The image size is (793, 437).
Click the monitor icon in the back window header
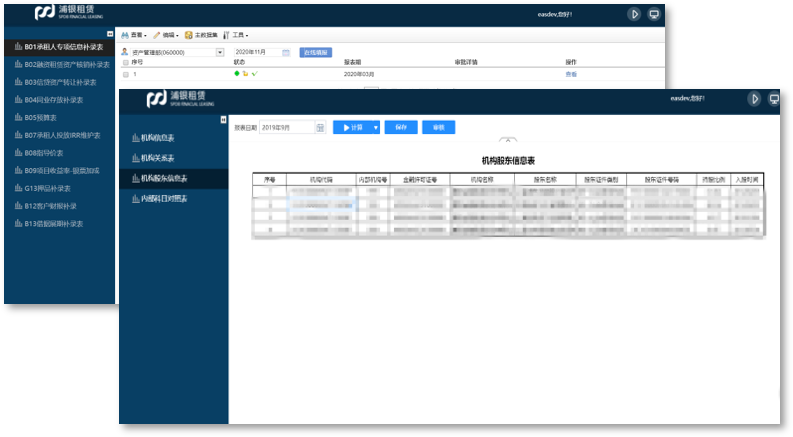654,14
